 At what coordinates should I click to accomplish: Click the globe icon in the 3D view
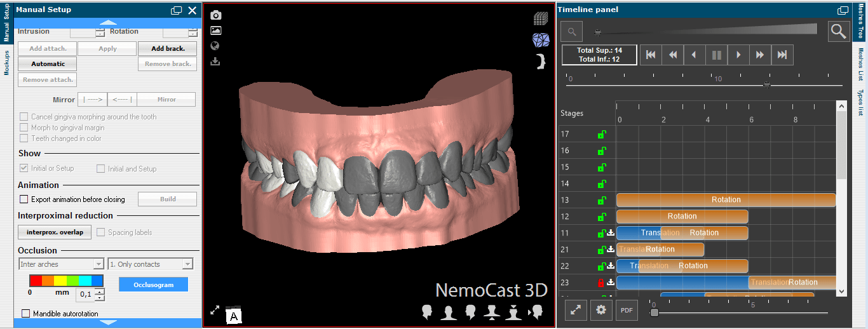coord(215,46)
